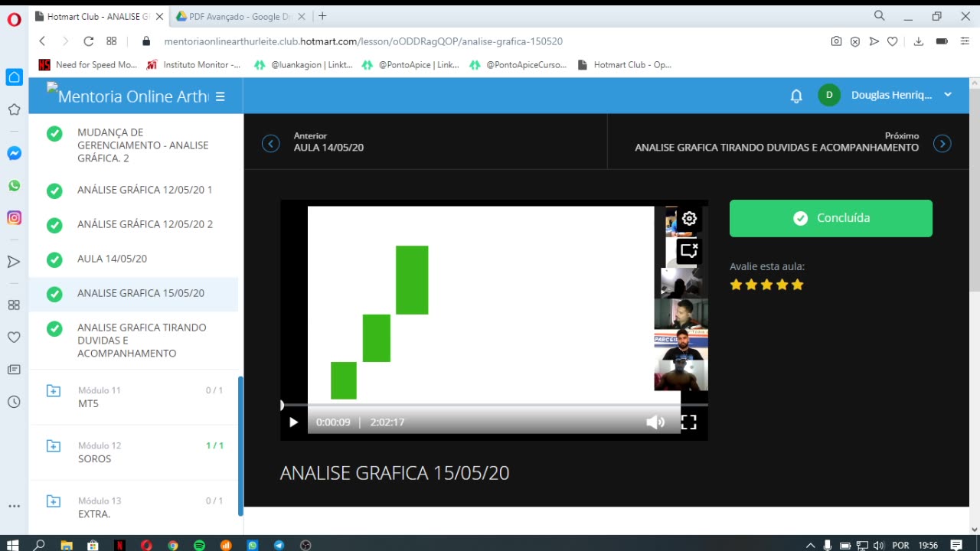Open notifications bell in Hotmart header

[x=796, y=96]
